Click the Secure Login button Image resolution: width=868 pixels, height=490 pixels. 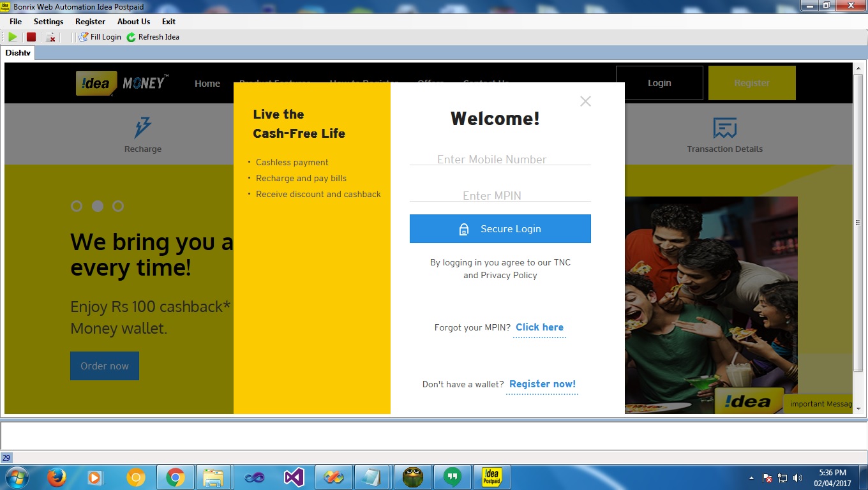(500, 228)
